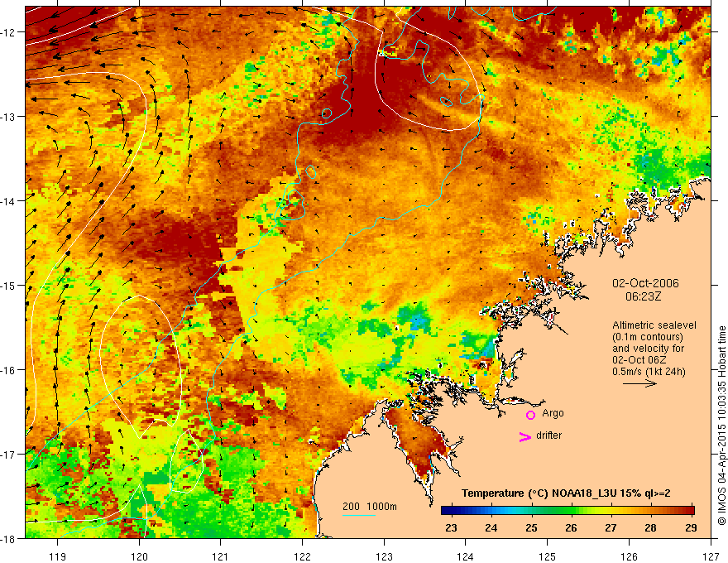Click the longitude axis label 120
The height and width of the screenshot is (563, 728).
pos(139,556)
